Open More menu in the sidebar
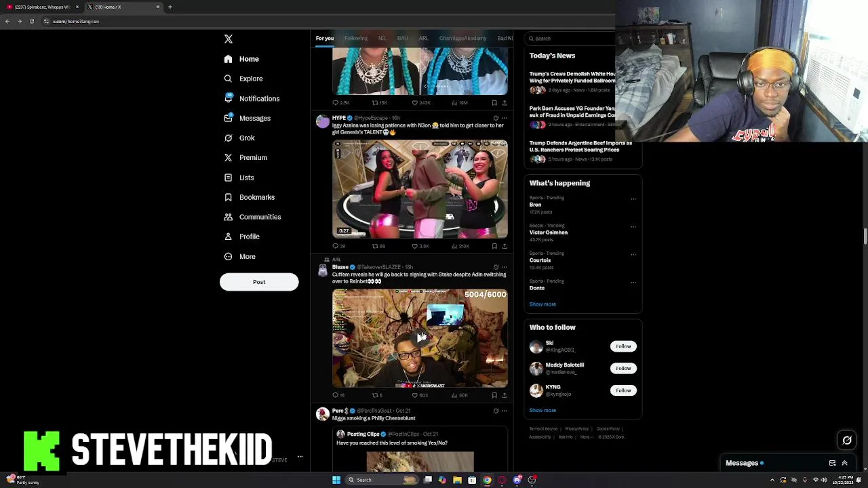This screenshot has width=868, height=488. point(240,256)
